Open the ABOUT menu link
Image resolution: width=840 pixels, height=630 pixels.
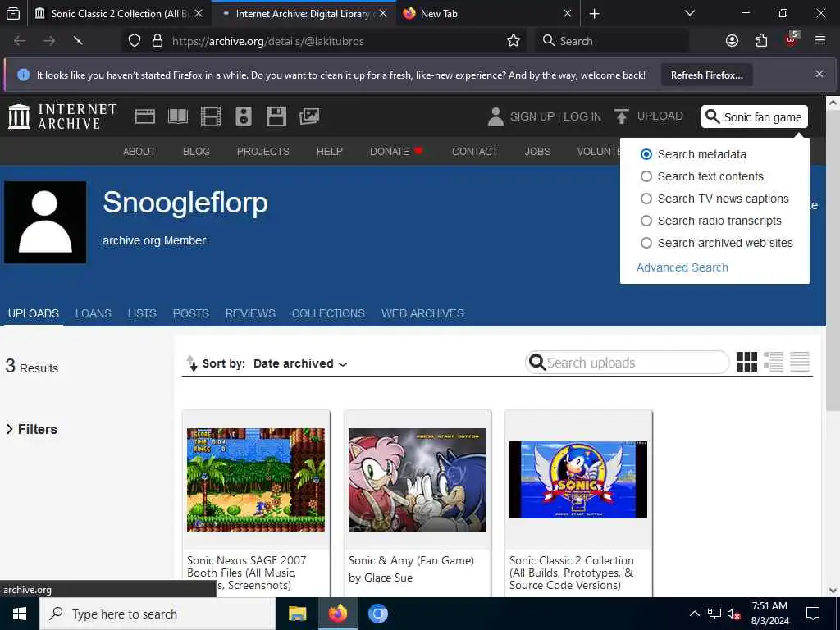click(x=139, y=152)
